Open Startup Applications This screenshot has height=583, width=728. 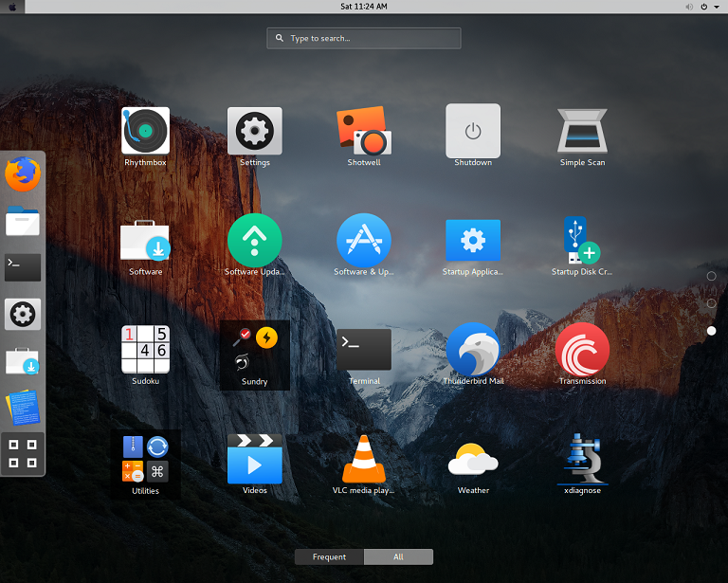(473, 241)
